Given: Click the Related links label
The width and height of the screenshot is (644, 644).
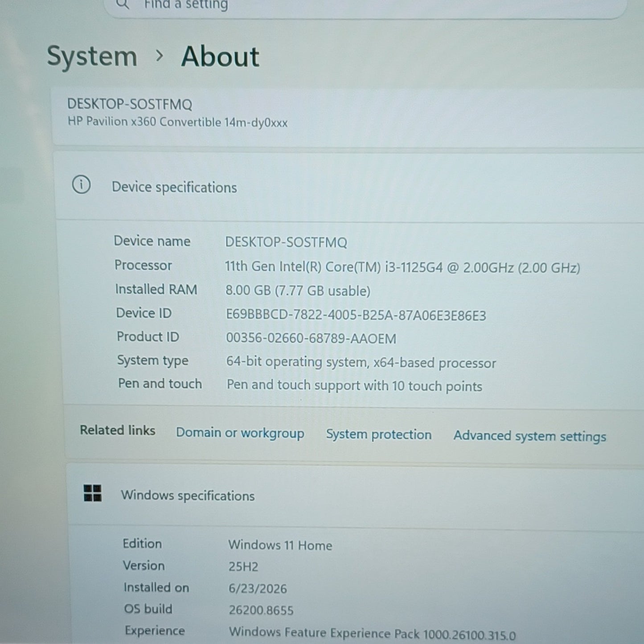Looking at the screenshot, I should point(118,431).
